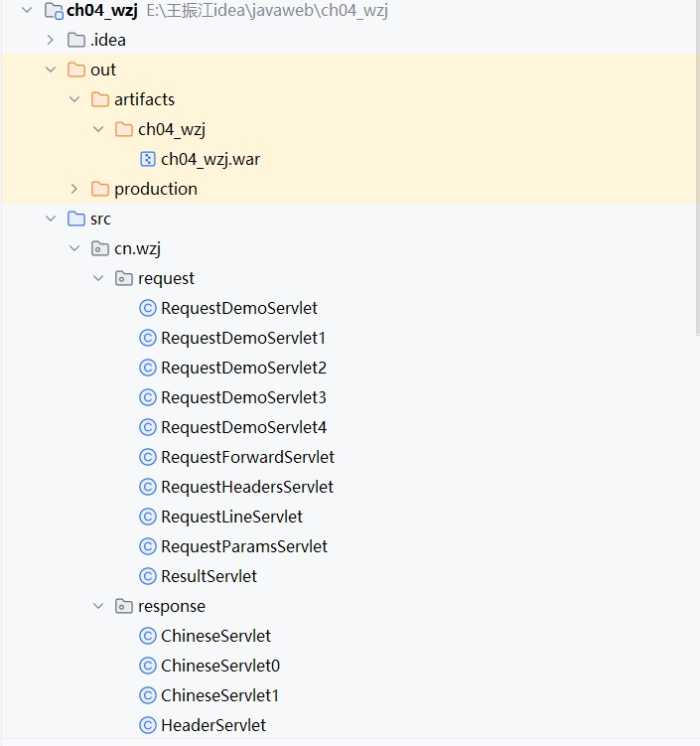Screen dimensions: 700x746
Task: Click the ch04_wzj project module icon
Action: [54, 11]
